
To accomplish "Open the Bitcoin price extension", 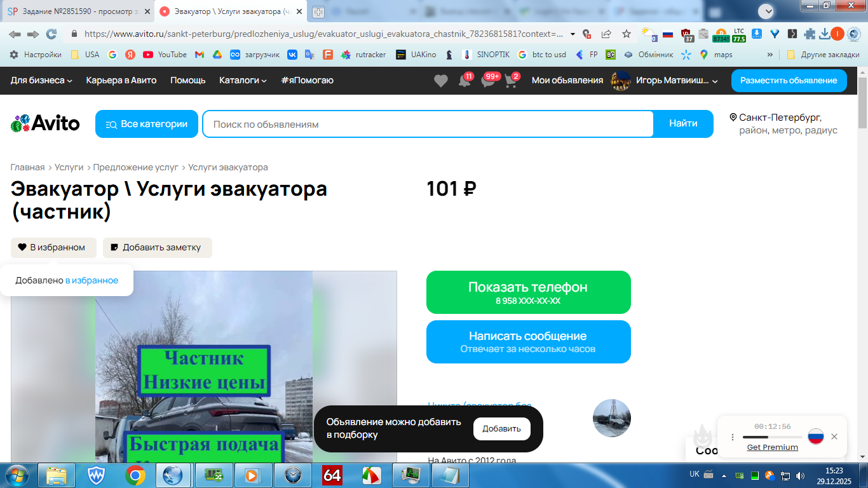I will [x=721, y=35].
